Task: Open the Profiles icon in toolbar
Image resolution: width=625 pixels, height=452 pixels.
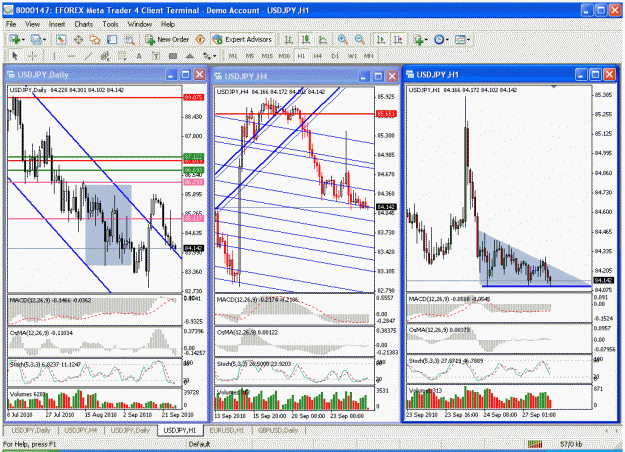Action: [36, 39]
